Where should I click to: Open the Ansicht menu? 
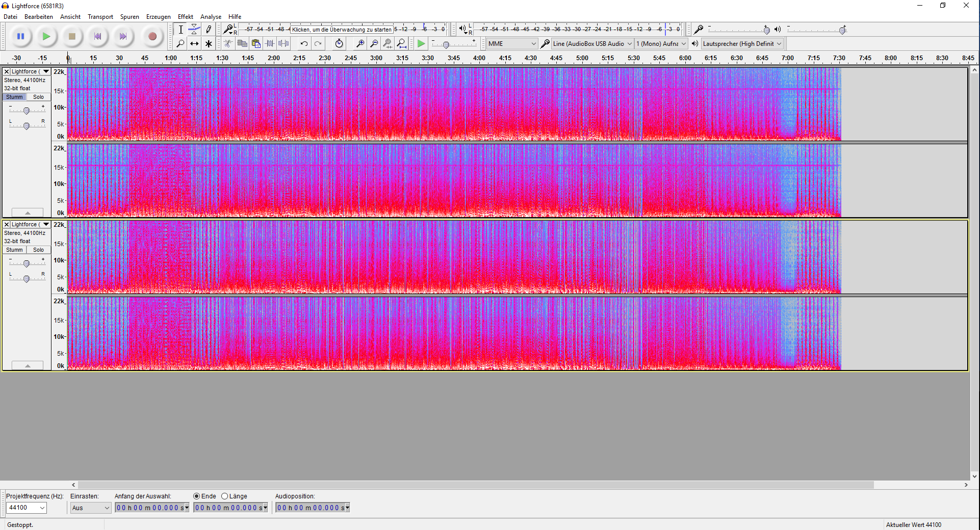pyautogui.click(x=70, y=17)
